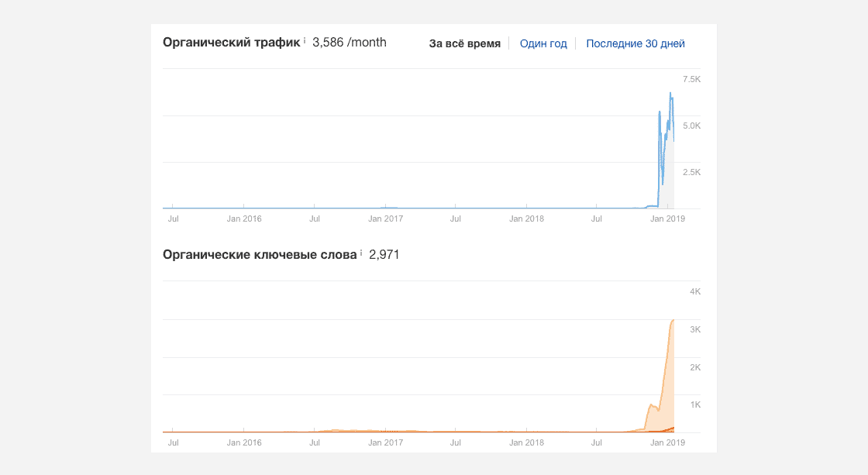The height and width of the screenshot is (475, 868).
Task: Click '3K' axis label on keywords chart
Action: (x=695, y=329)
